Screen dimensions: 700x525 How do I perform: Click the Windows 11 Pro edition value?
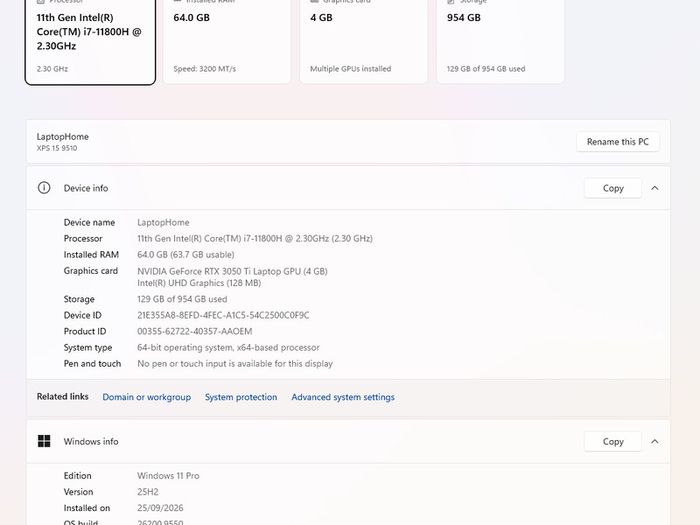click(x=168, y=476)
